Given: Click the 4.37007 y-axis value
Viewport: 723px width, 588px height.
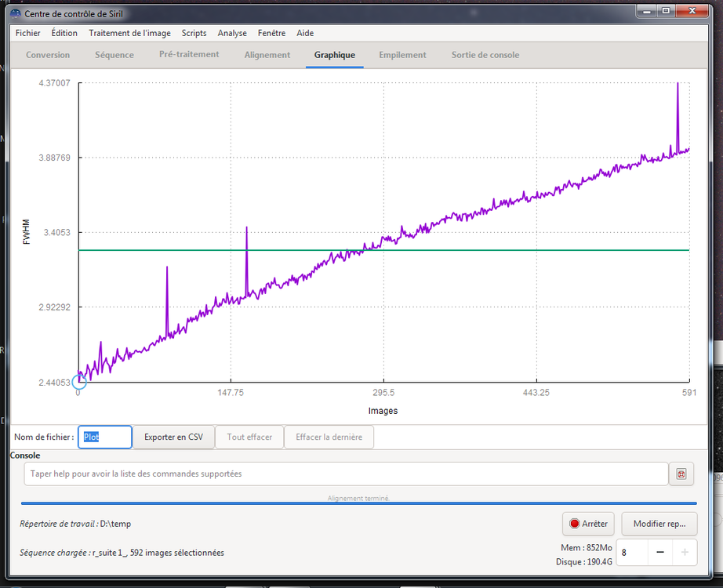Looking at the screenshot, I should (x=54, y=83).
